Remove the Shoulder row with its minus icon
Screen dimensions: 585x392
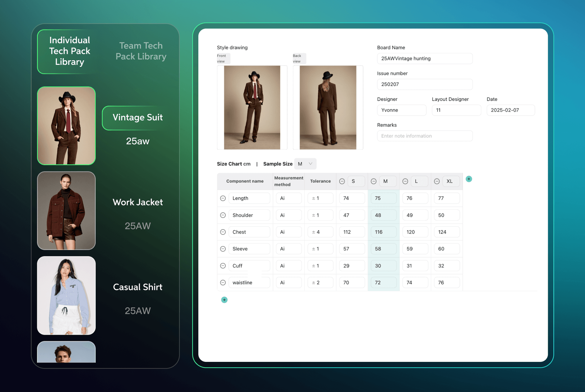[223, 215]
